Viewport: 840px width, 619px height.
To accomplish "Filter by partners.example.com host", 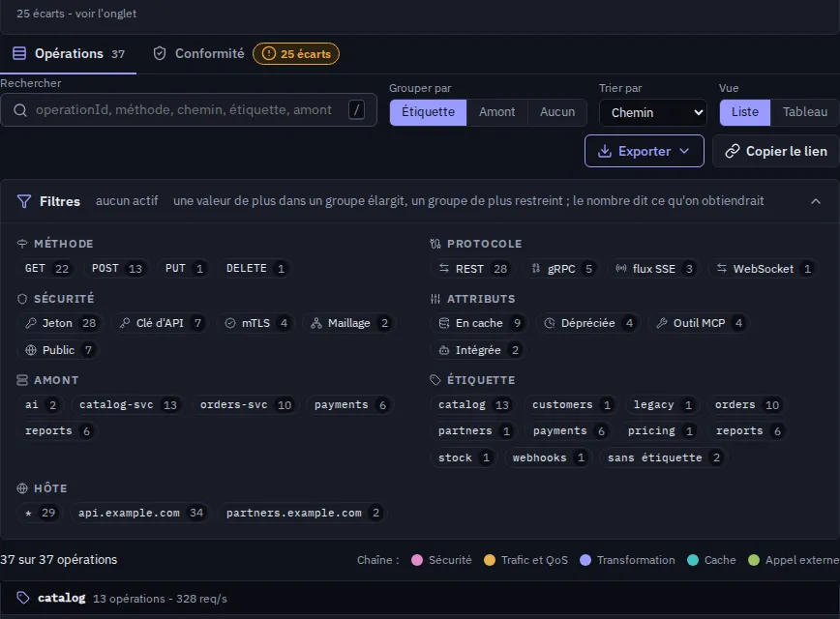I will pyautogui.click(x=303, y=513).
